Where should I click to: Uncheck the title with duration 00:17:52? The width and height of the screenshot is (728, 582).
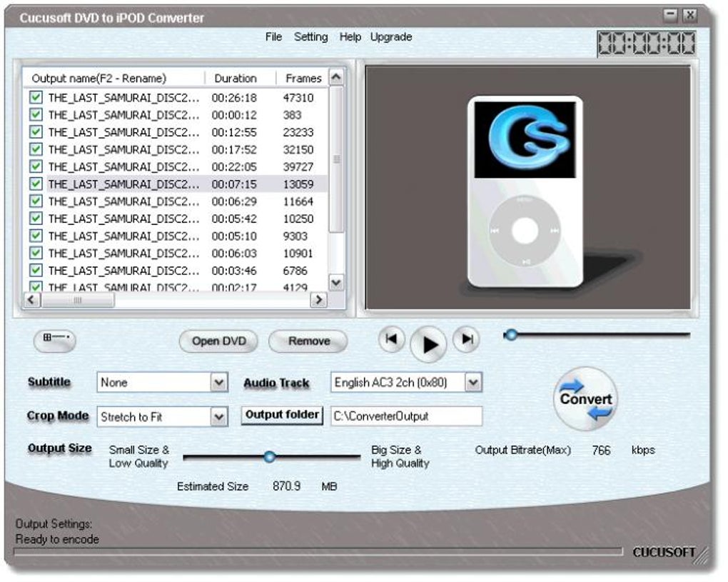click(x=36, y=149)
